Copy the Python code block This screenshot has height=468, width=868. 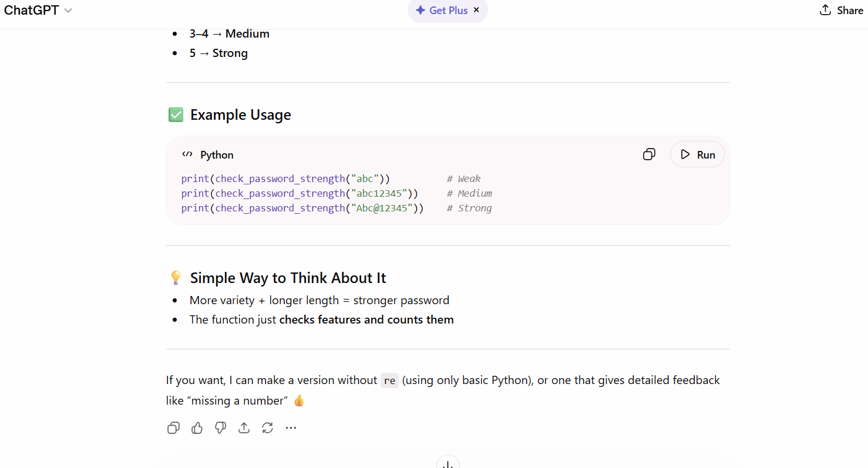click(x=649, y=154)
